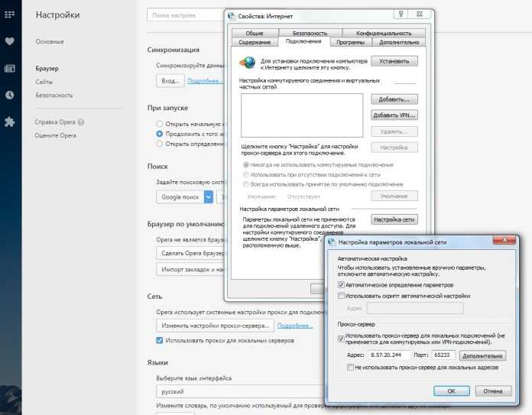532x415 pixels.
Task: Open bookmarks heart icon in sidebar
Action: [9, 41]
